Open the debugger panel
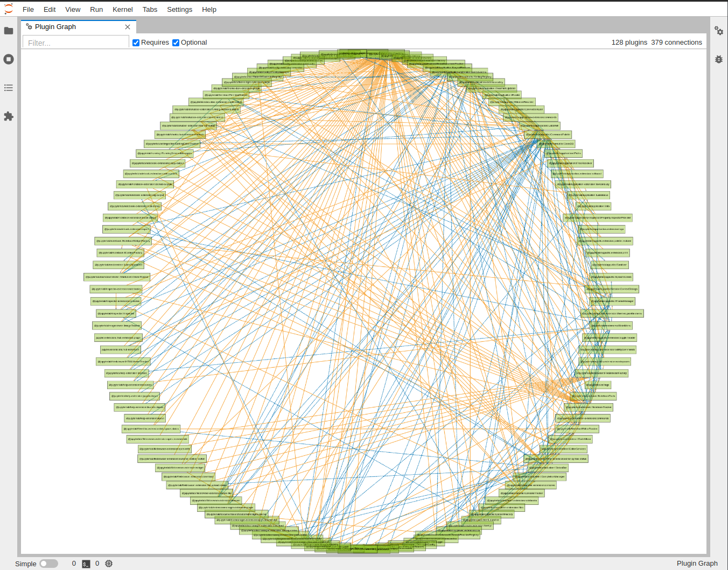Image resolution: width=728 pixels, height=570 pixels. [719, 59]
